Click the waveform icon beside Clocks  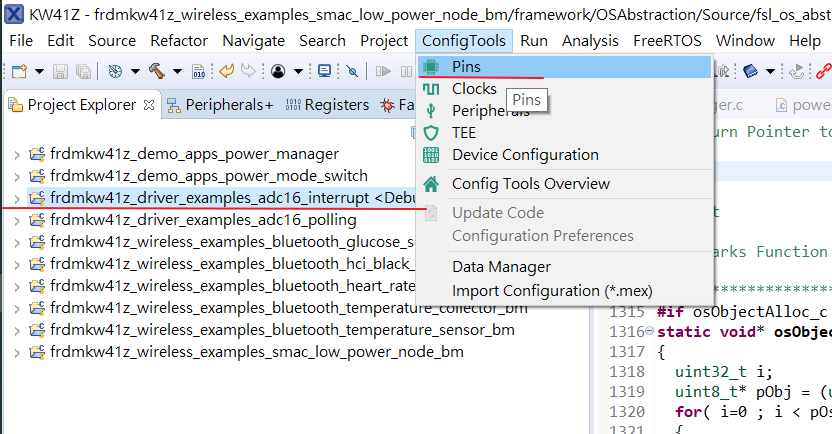tap(431, 89)
